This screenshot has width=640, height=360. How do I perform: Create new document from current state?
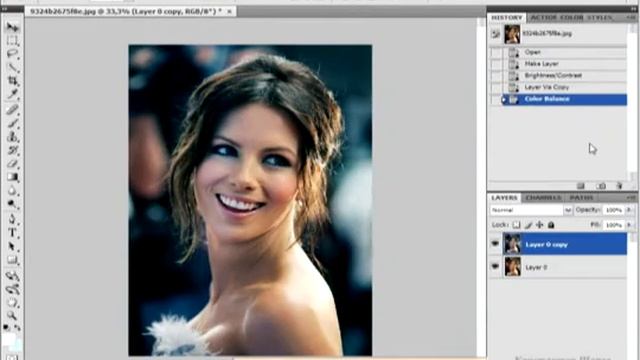(x=581, y=186)
